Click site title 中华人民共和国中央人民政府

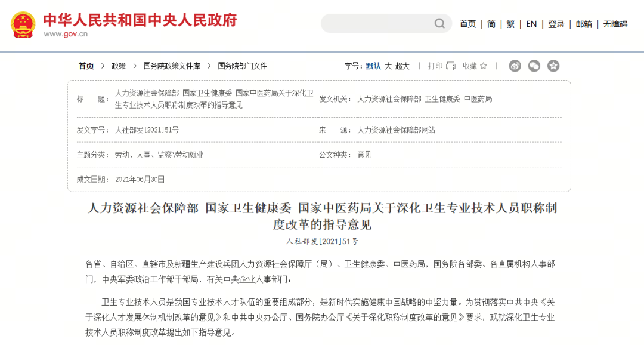pos(140,20)
